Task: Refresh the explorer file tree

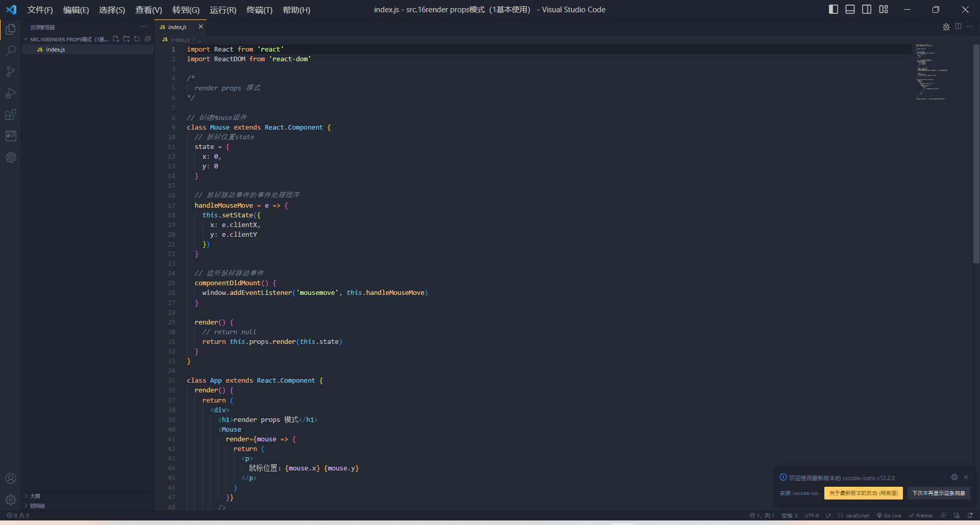Action: tap(137, 39)
